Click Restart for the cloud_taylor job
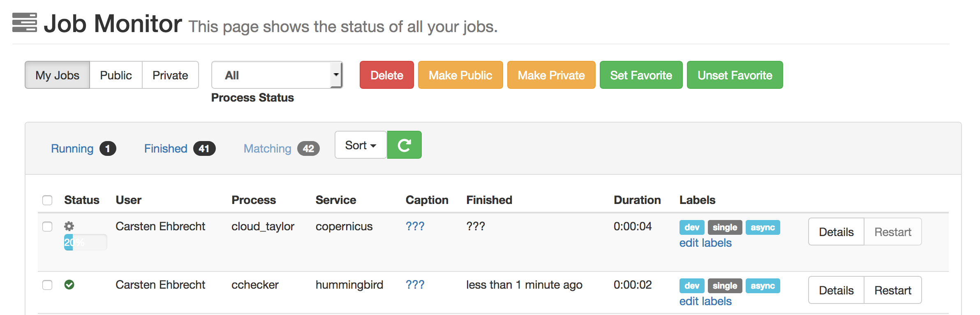The image size is (980, 315). pyautogui.click(x=893, y=232)
